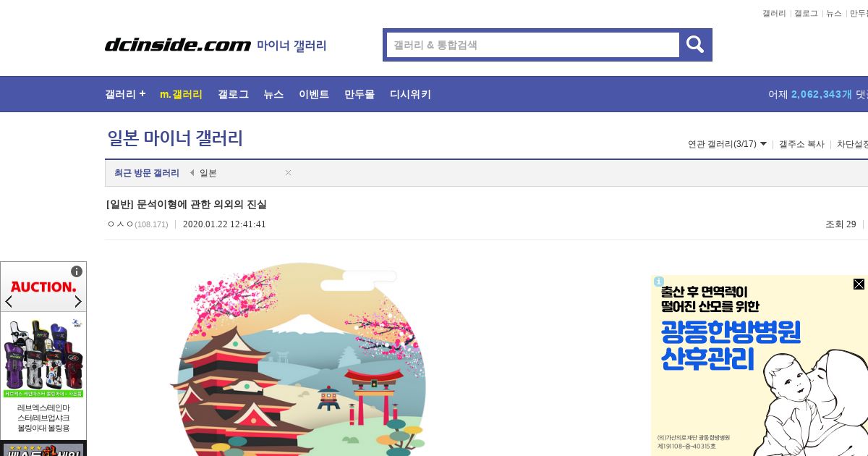Go to previous Auction ad item

(x=9, y=301)
